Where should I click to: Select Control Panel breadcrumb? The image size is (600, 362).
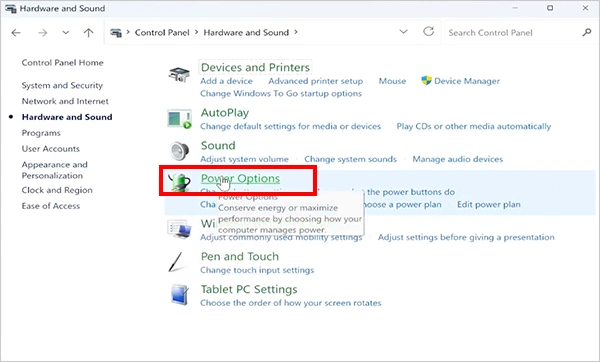click(x=162, y=33)
